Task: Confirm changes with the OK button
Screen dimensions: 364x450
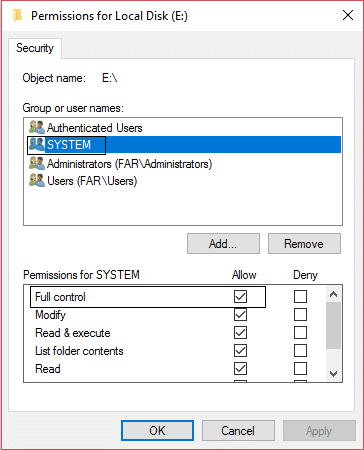Action: pos(157,430)
